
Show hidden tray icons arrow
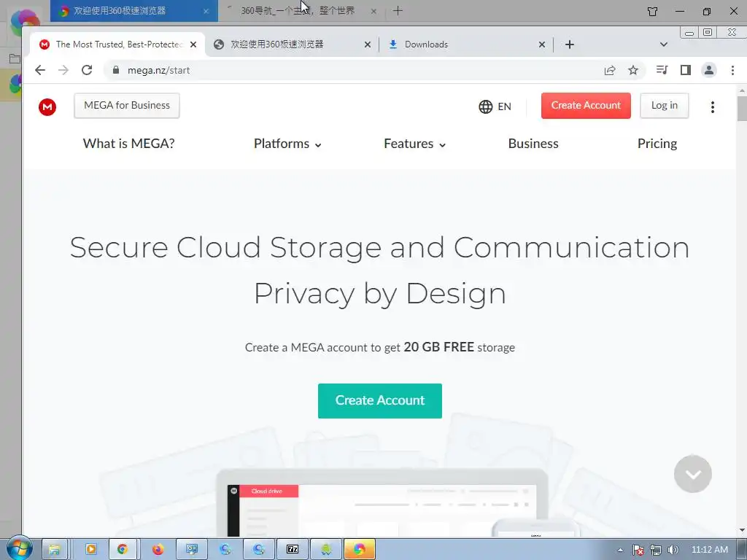tap(620, 550)
